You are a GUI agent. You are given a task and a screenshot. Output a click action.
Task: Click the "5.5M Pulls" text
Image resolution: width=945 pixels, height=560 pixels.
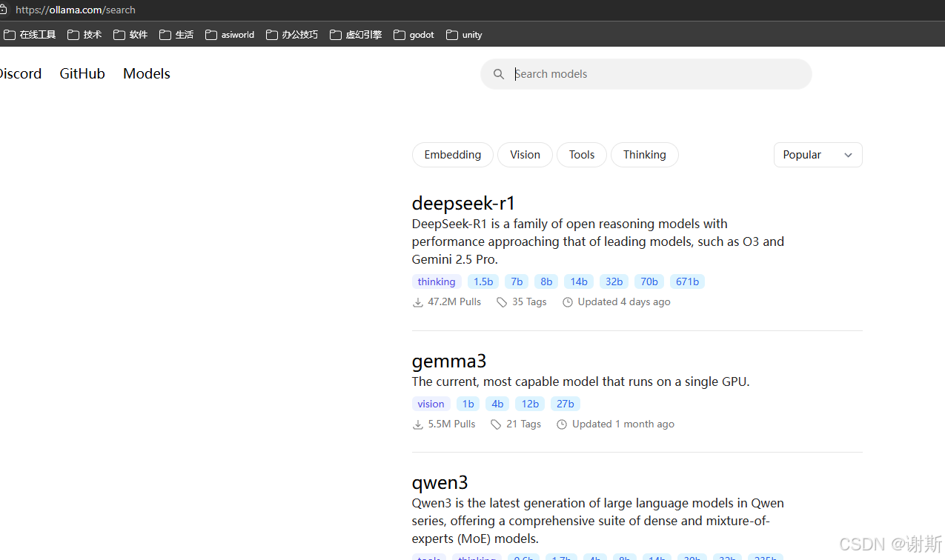pyautogui.click(x=451, y=424)
